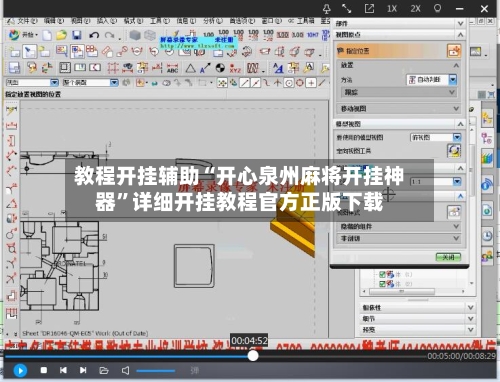The height and width of the screenshot is (382, 500).
Task: Click the play button in video player
Action: tap(20, 370)
